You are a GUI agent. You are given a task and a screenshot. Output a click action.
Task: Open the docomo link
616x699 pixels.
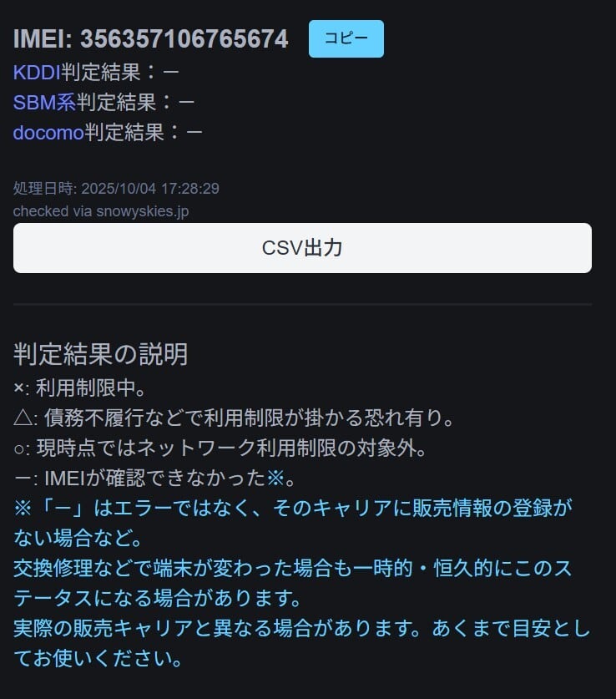click(48, 133)
